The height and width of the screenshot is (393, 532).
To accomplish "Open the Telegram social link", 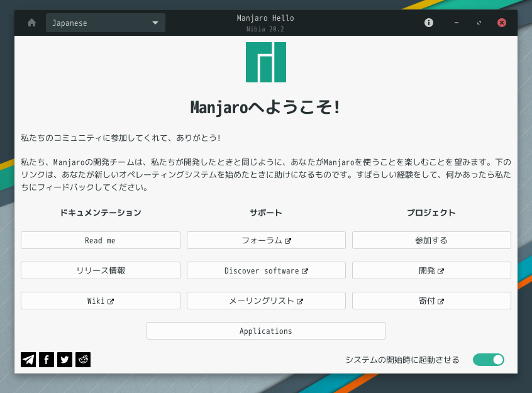I will tap(28, 360).
